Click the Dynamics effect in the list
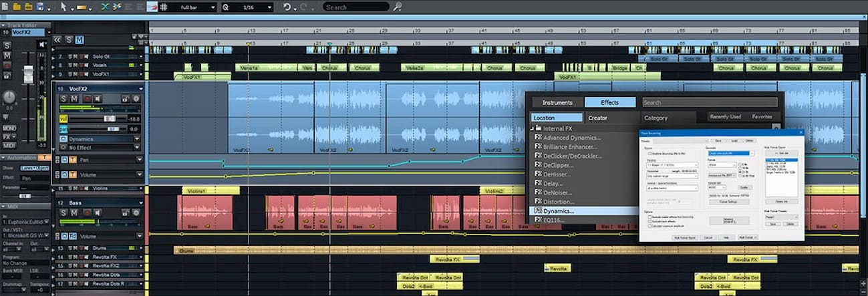868x296 pixels. (x=558, y=211)
